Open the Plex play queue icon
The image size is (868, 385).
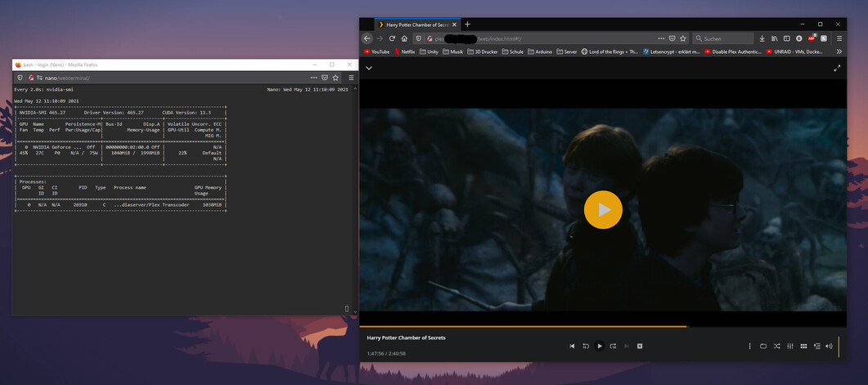tap(816, 347)
